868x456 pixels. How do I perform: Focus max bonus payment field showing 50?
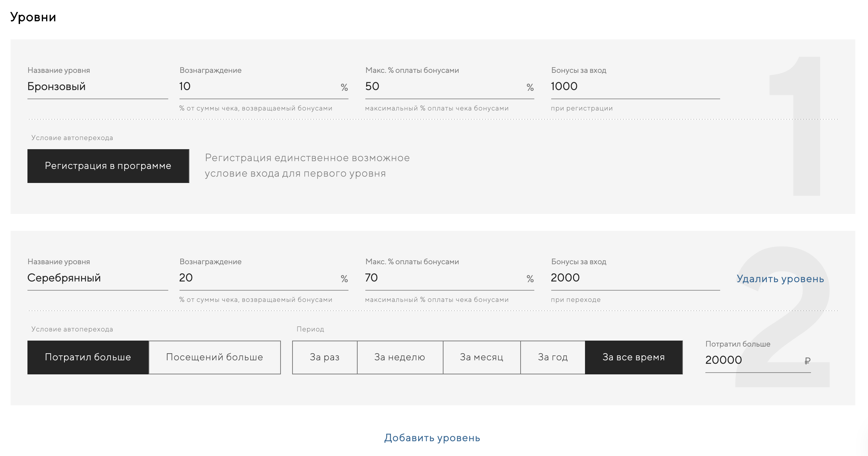tap(444, 87)
